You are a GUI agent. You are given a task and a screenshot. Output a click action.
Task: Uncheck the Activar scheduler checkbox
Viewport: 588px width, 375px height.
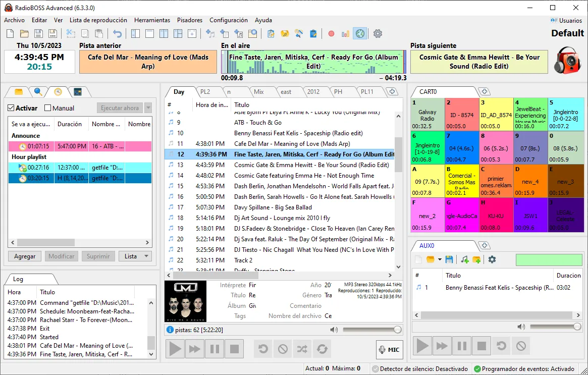pos(11,108)
